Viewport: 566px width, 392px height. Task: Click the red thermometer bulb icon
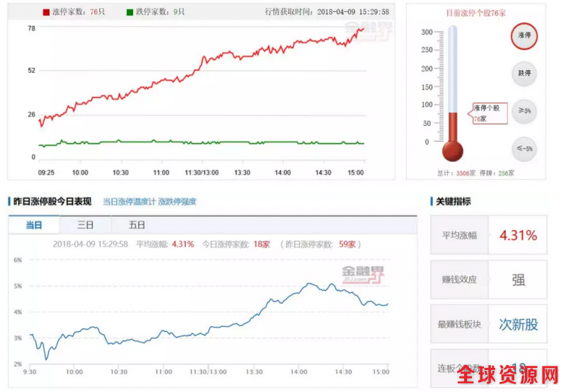tap(452, 150)
